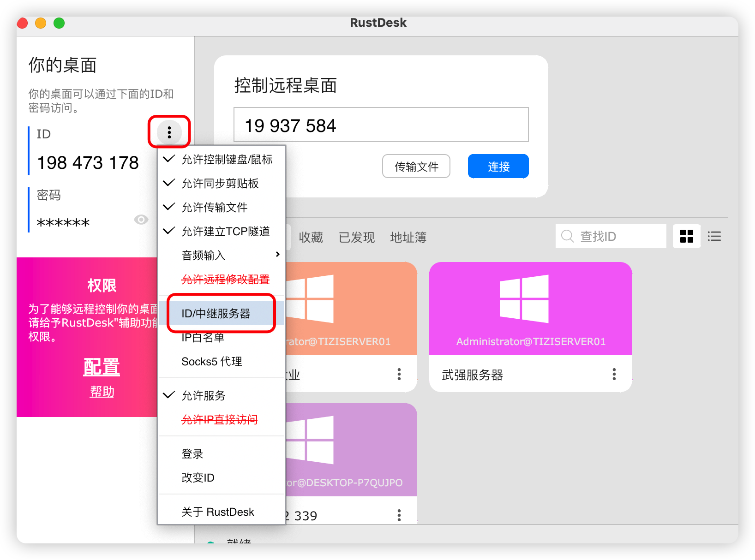Reveal password with the eye icon

[141, 220]
